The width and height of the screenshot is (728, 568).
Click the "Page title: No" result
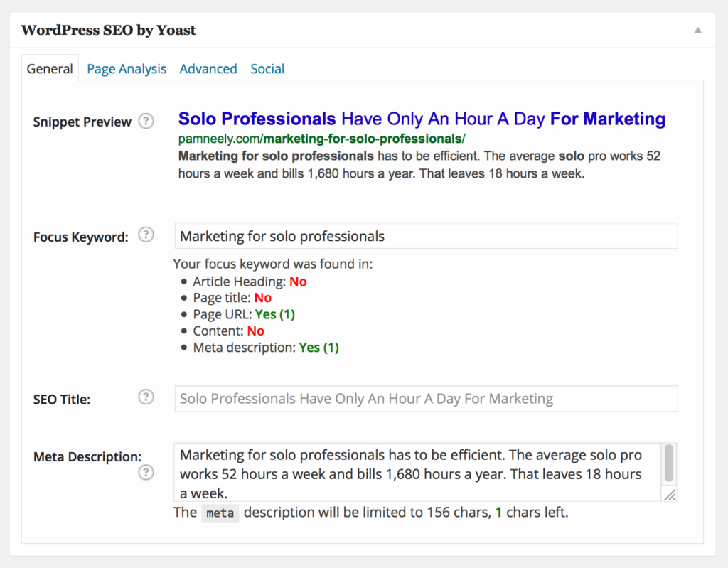232,298
